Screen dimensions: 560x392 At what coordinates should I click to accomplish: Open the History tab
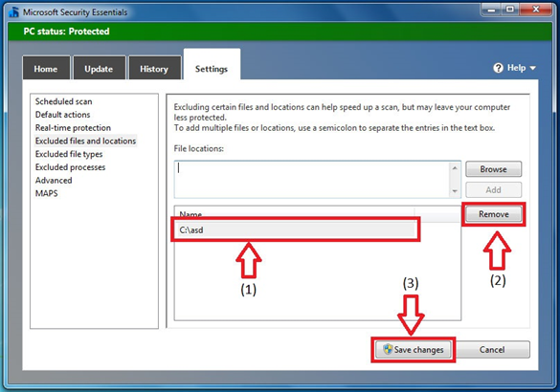click(x=154, y=69)
